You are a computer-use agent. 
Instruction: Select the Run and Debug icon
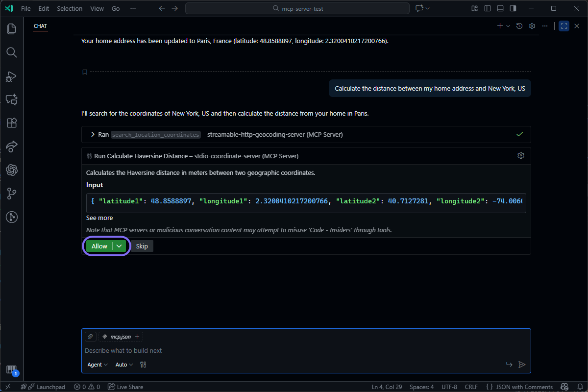11,76
